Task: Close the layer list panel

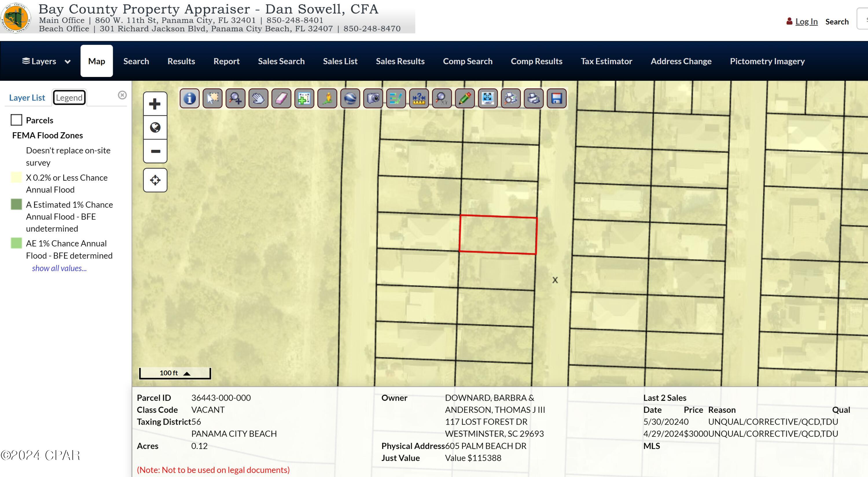Action: 122,95
